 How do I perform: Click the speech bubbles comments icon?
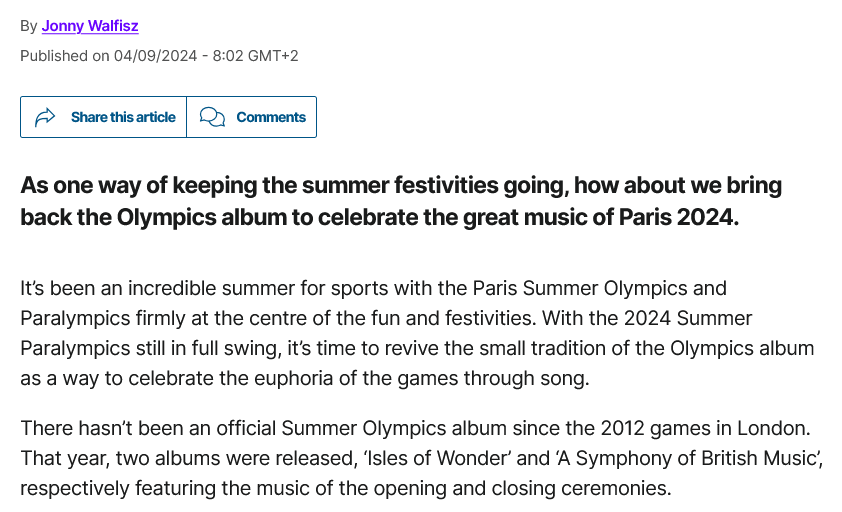[212, 117]
